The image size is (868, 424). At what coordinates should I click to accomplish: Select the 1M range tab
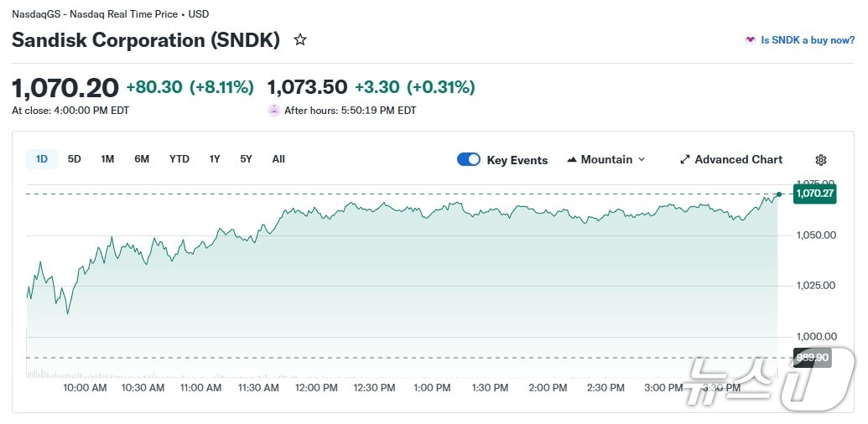tap(107, 159)
